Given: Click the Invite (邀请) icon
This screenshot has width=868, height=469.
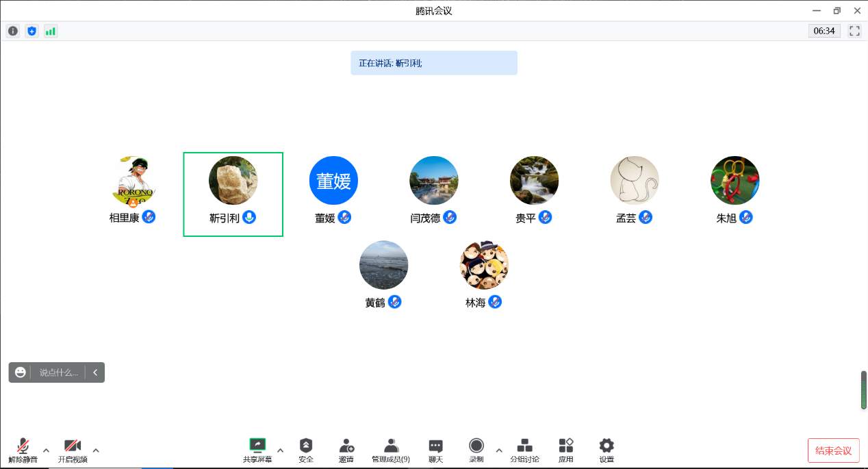Looking at the screenshot, I should (346, 451).
